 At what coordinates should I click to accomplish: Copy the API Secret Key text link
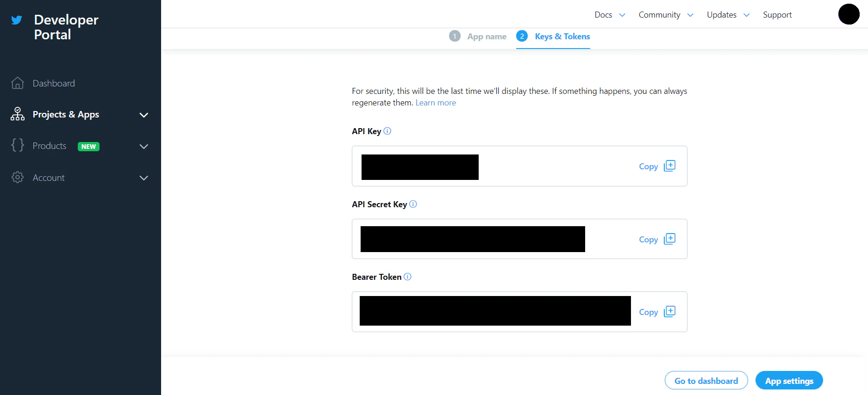pyautogui.click(x=648, y=240)
